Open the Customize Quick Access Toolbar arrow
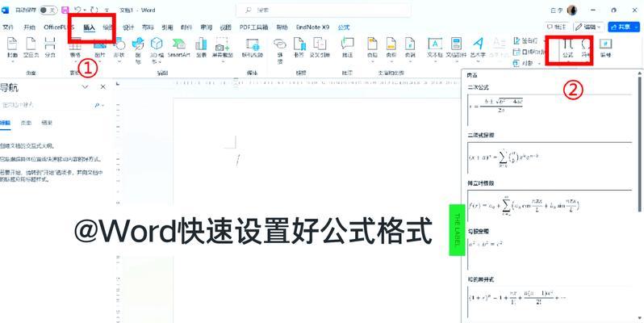The image size is (644, 323). point(107,10)
